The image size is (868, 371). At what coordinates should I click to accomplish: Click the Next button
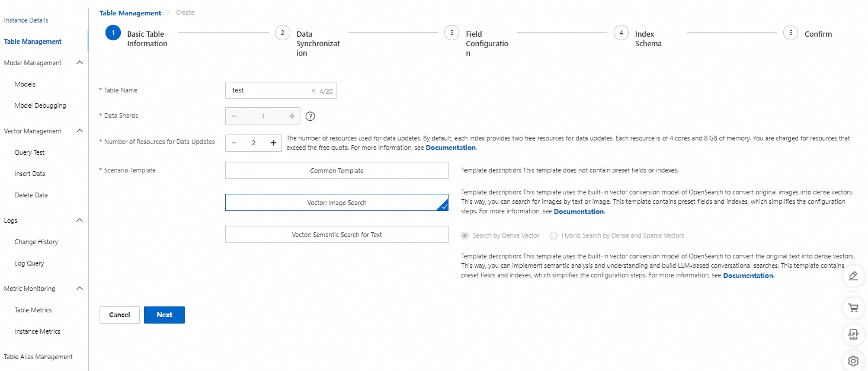(164, 315)
